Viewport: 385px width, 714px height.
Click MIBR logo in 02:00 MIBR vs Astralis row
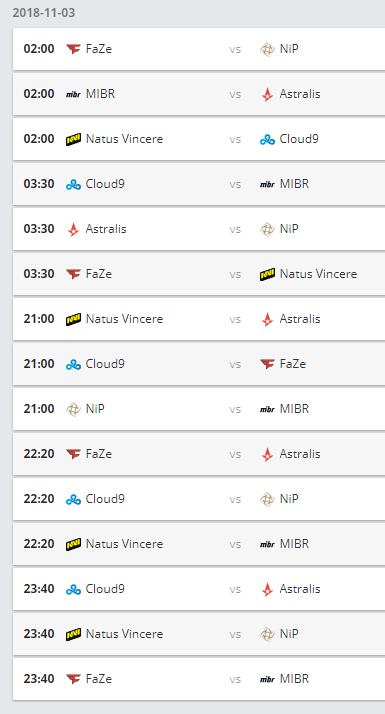coord(73,94)
